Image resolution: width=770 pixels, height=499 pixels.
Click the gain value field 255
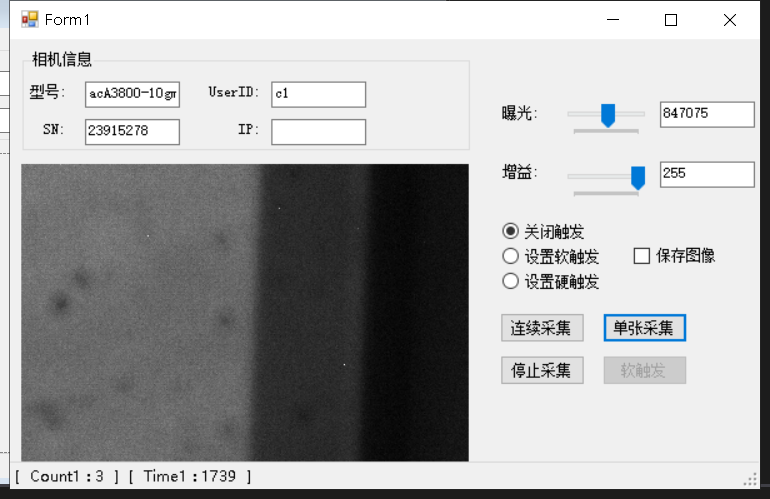(x=707, y=174)
